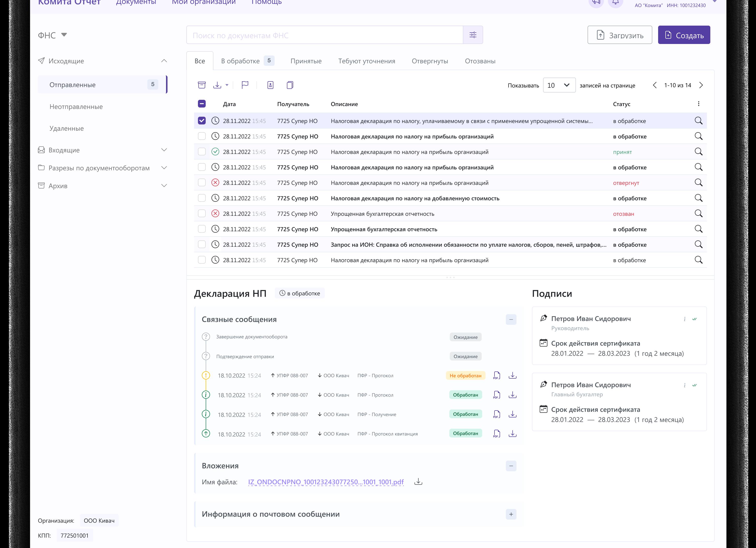Open magnifier for the 'Запрос на ИОН' row
The image size is (756, 548).
point(699,244)
